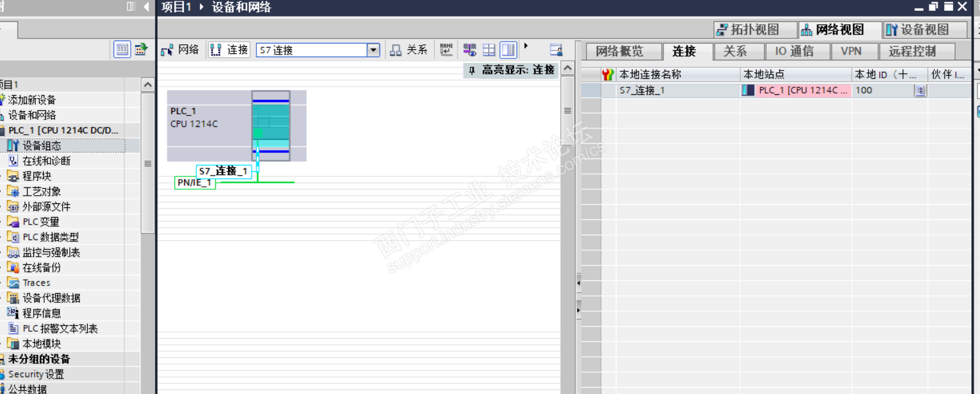Open the S7 连接 connection type dropdown
Image resolution: width=980 pixels, height=394 pixels.
point(373,50)
